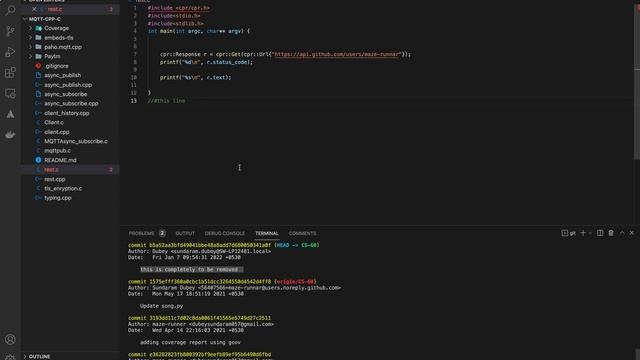Split the terminal panel
This screenshot has width=640, height=360.
pyautogui.click(x=600, y=233)
